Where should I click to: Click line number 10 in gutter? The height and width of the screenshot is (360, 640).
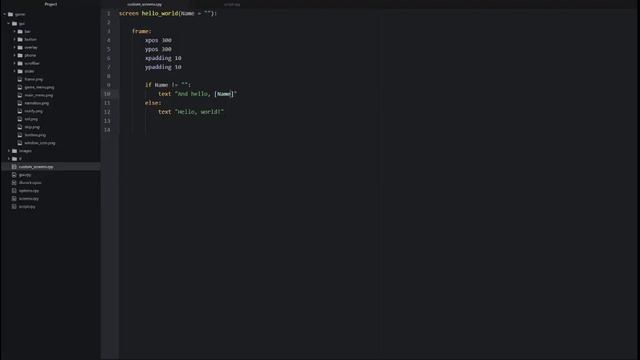pos(107,94)
